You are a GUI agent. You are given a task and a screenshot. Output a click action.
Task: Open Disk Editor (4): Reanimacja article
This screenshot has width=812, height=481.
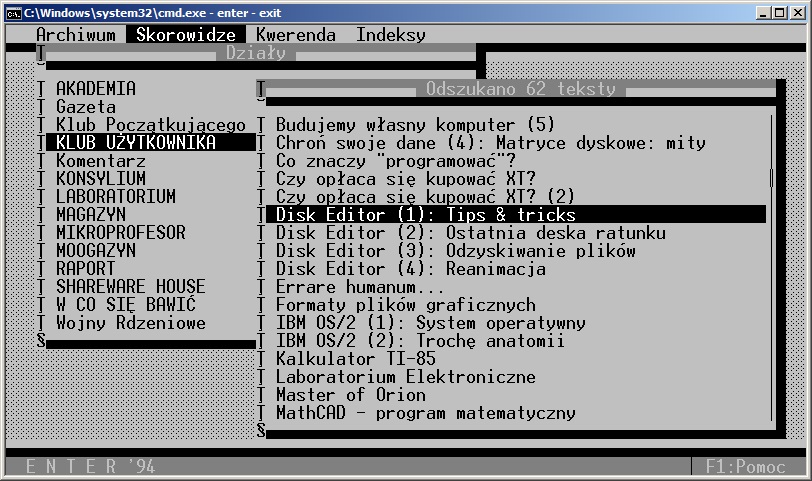(410, 269)
